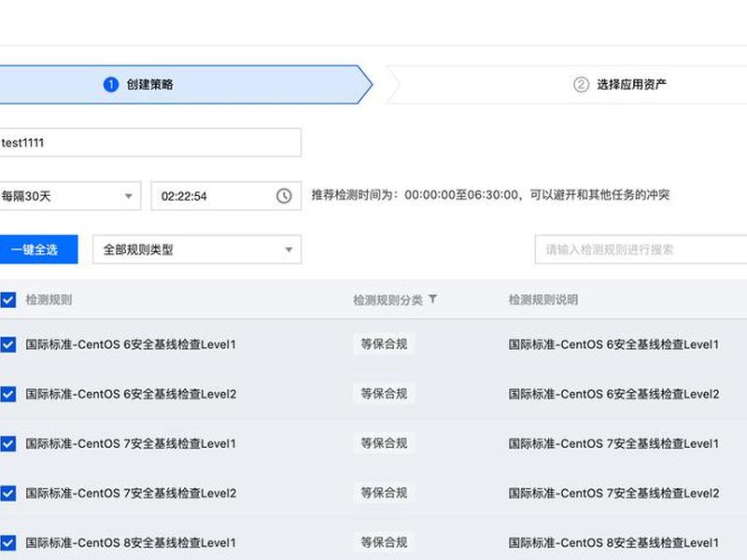The height and width of the screenshot is (560, 747).
Task: Click the 推荐检测时间为 hint text
Action: coord(491,195)
